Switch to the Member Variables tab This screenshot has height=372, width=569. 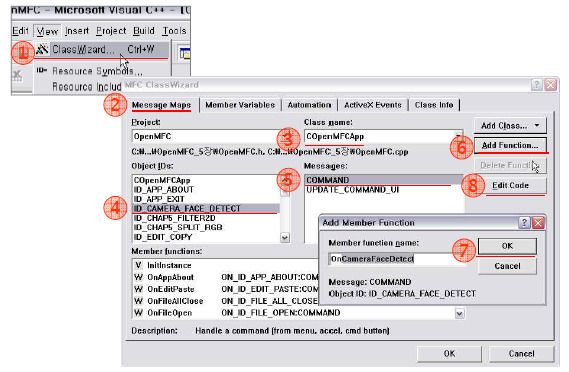(x=240, y=105)
